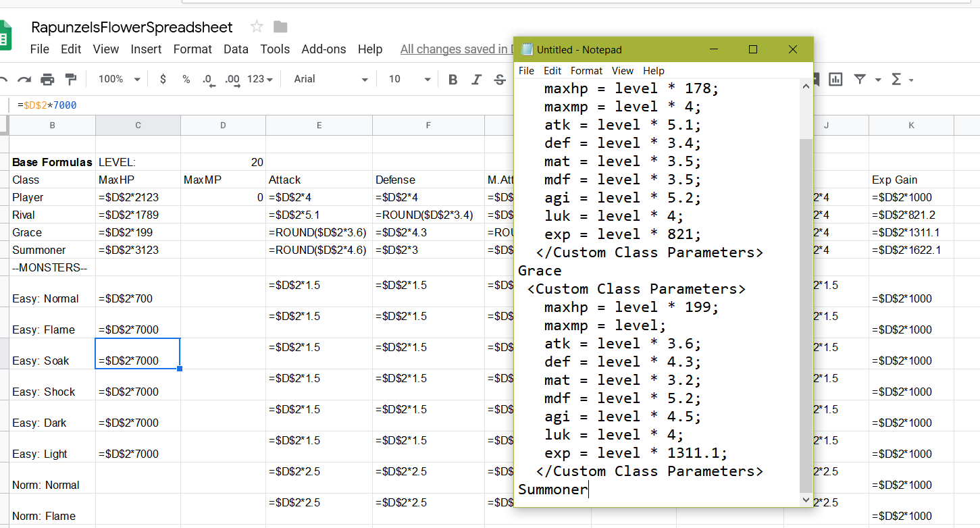Select column D header

coord(223,125)
